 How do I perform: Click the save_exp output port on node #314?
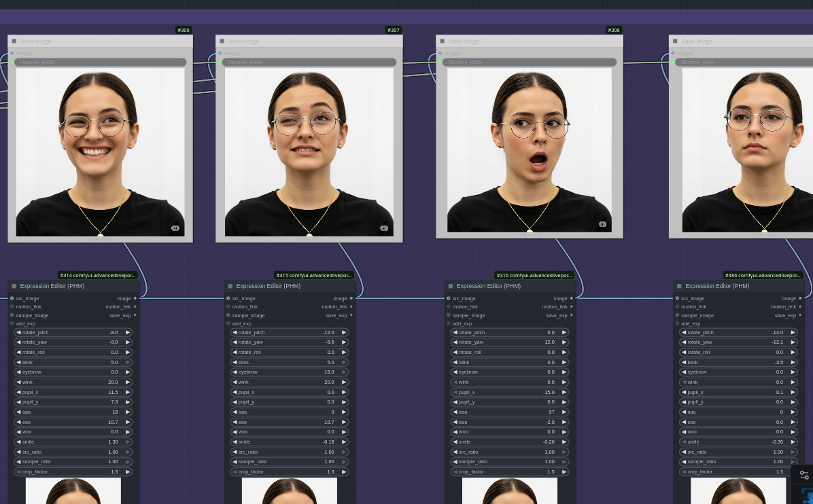[x=135, y=315]
